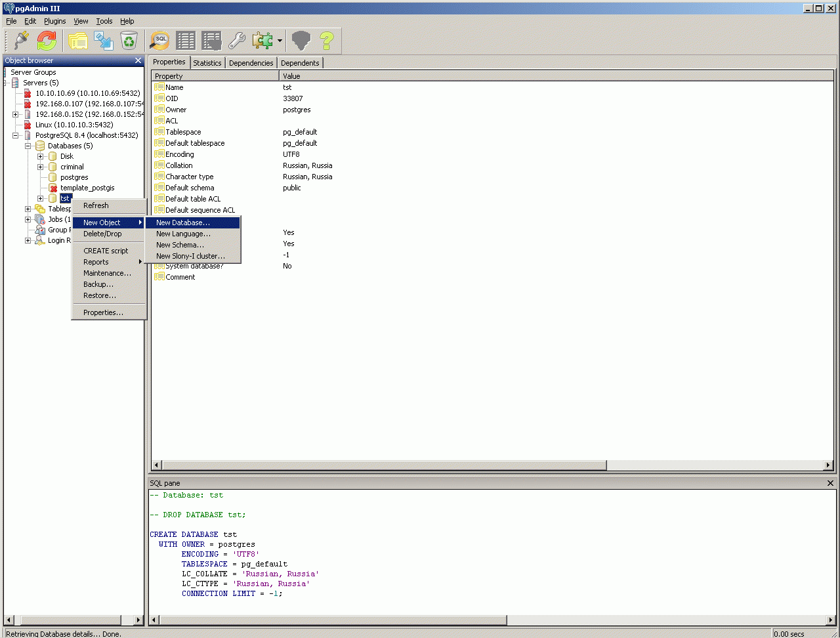Expand the 192.168.0.152 server node

(15, 114)
